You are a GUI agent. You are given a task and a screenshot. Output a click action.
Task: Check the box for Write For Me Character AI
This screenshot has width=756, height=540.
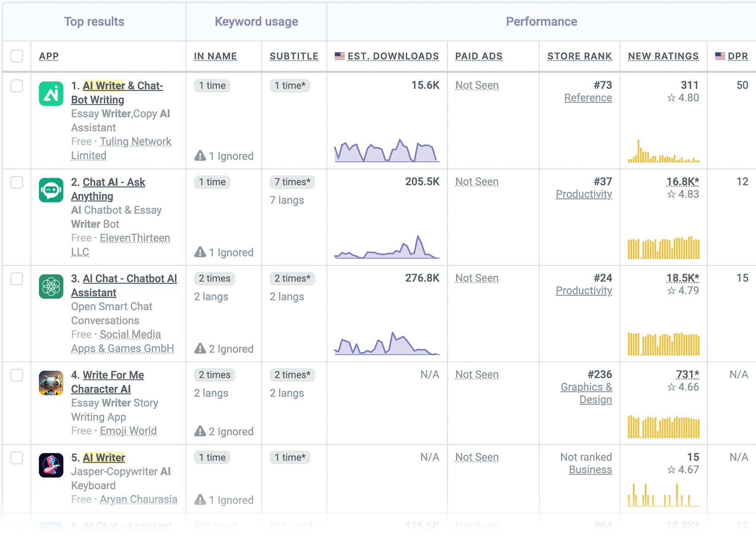(17, 375)
